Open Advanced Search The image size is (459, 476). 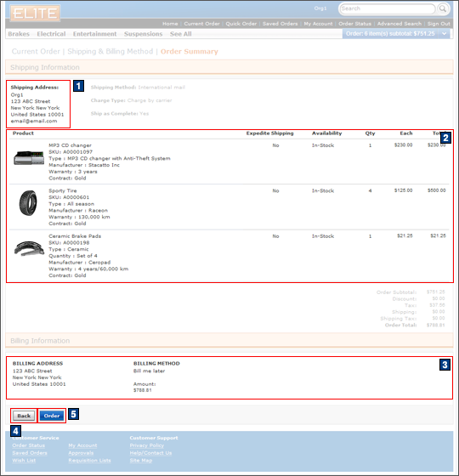click(x=399, y=24)
